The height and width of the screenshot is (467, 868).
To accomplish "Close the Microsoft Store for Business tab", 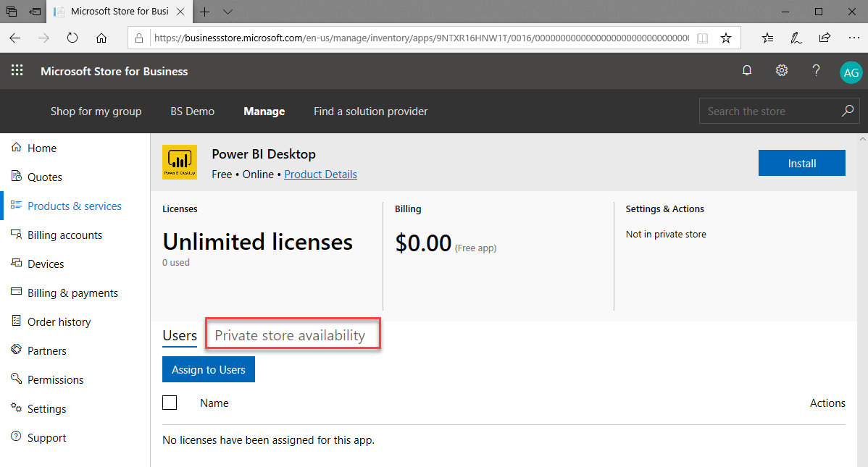I will pyautogui.click(x=180, y=12).
